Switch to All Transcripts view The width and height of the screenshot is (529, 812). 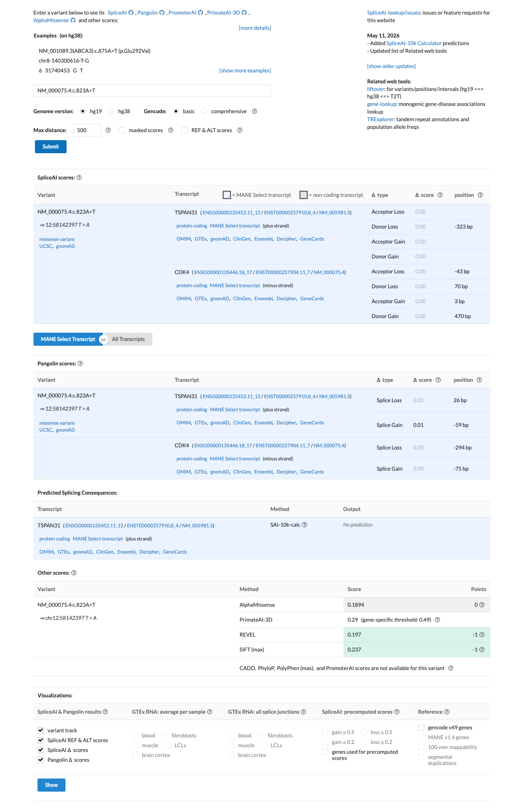pos(128,339)
